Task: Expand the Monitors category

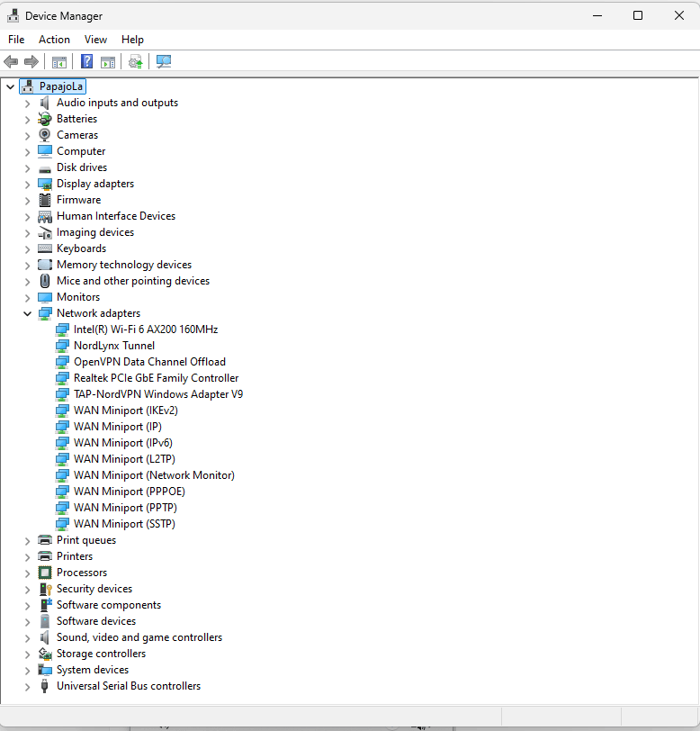Action: coord(28,297)
